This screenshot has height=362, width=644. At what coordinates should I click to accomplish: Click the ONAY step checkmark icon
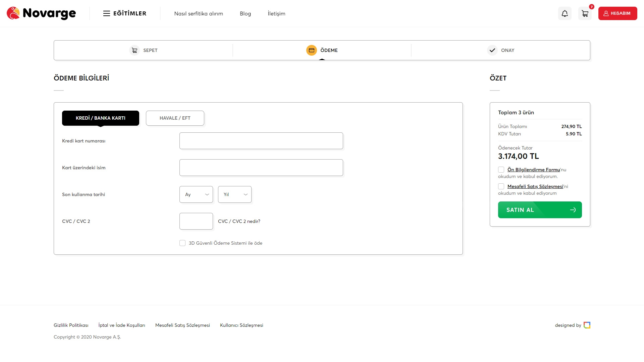coord(492,50)
